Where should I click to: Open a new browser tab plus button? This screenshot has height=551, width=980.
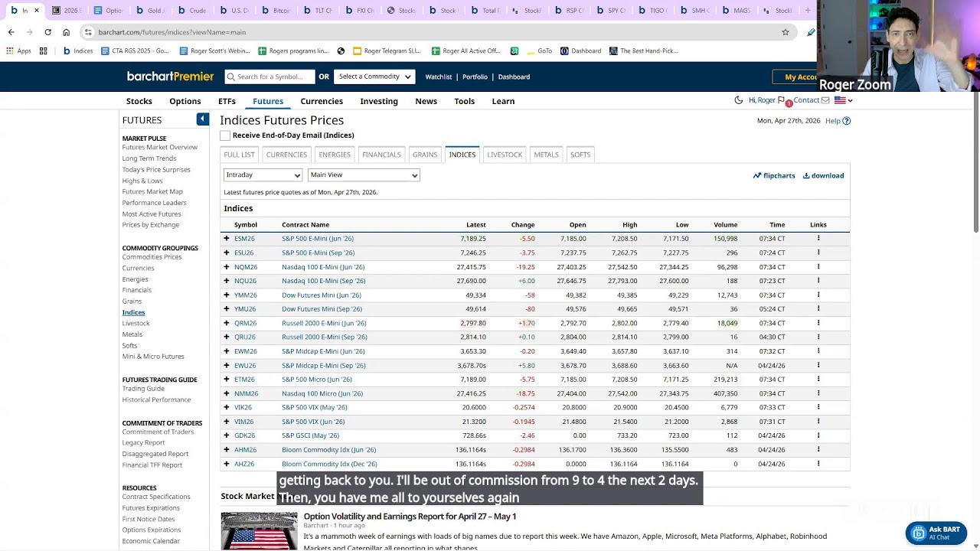[808, 10]
